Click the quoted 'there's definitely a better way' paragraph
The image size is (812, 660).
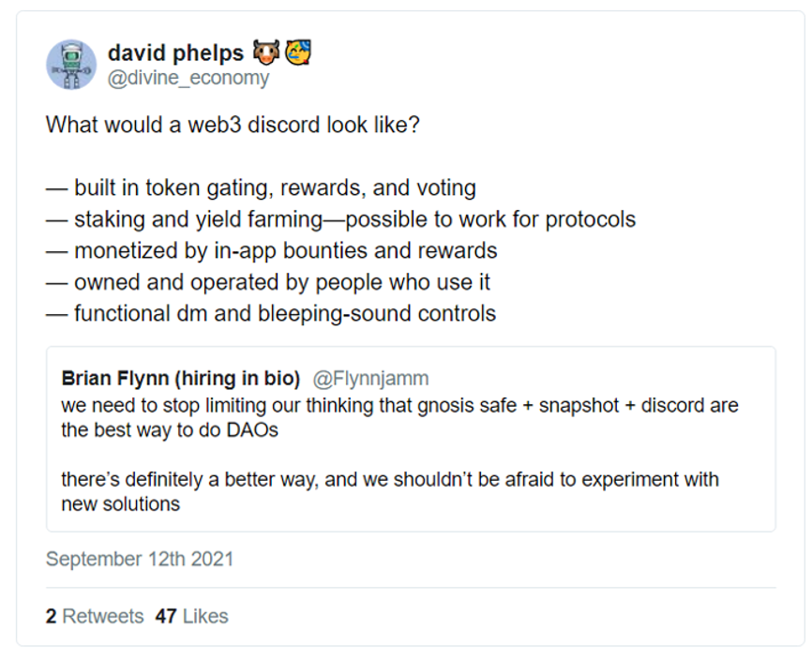[x=390, y=491]
